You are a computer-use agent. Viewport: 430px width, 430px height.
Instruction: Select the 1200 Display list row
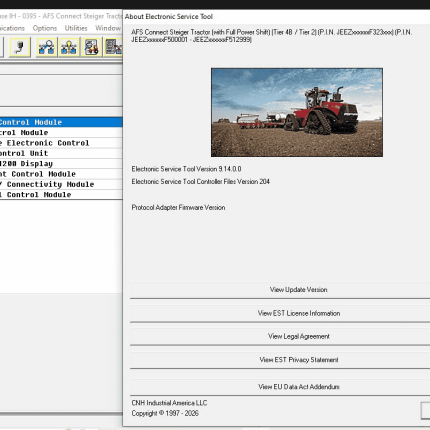point(61,164)
